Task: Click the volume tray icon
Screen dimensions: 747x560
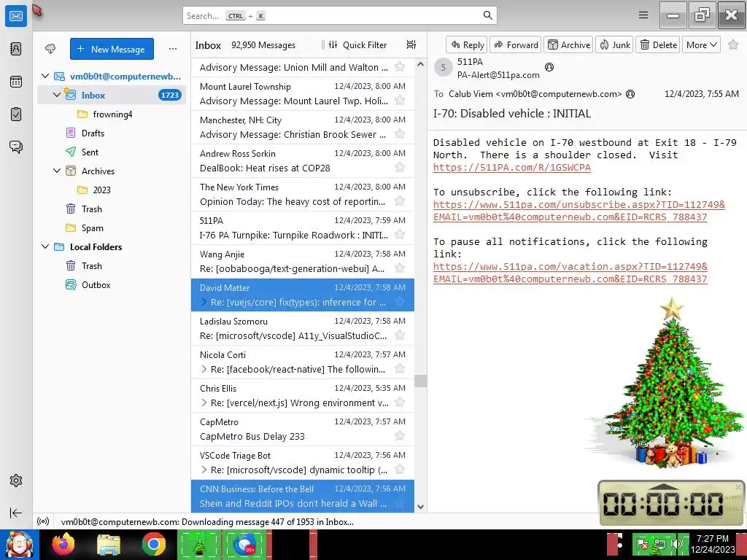Action: pos(676,545)
